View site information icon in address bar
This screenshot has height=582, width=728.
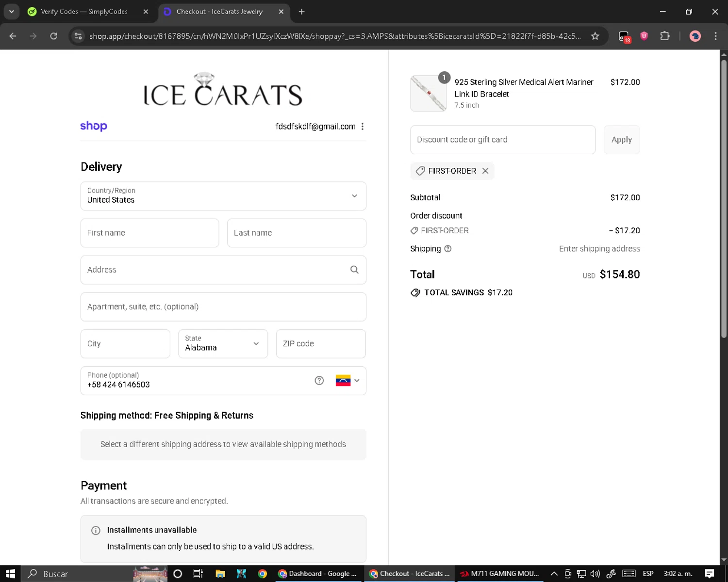(x=78, y=36)
